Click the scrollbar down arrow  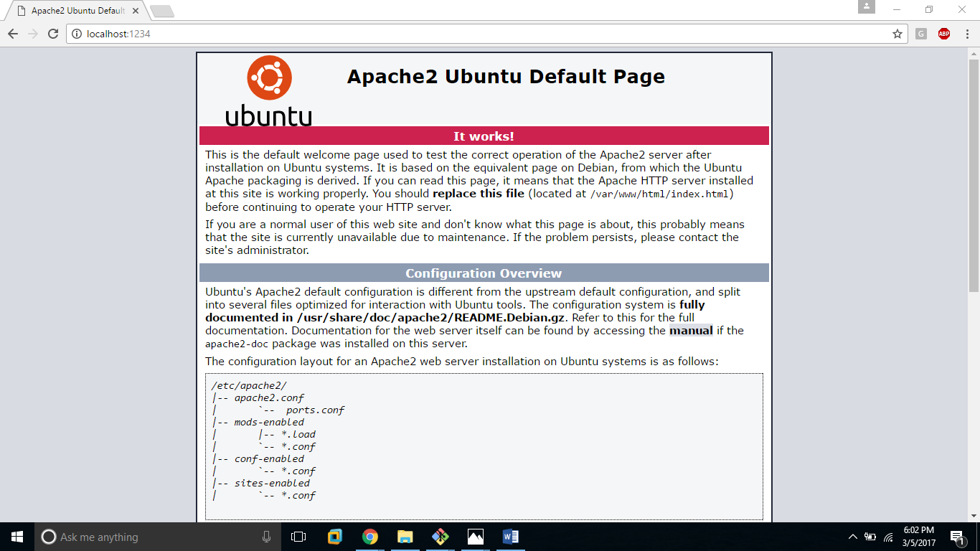(x=974, y=515)
